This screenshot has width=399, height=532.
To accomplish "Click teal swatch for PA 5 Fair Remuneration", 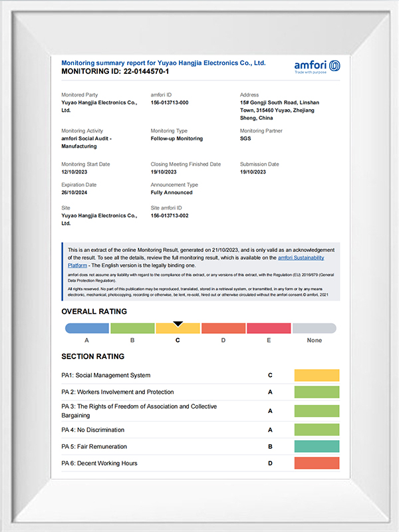I will pos(317,446).
